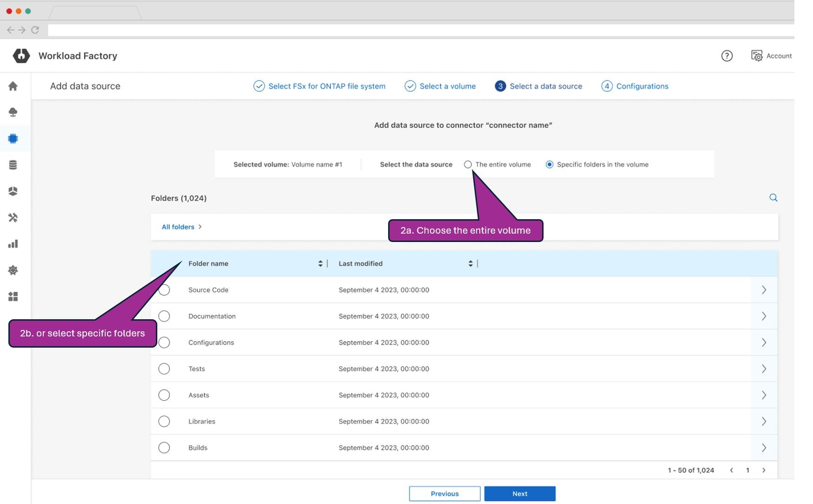Open the Home dashboard icon

(x=13, y=86)
